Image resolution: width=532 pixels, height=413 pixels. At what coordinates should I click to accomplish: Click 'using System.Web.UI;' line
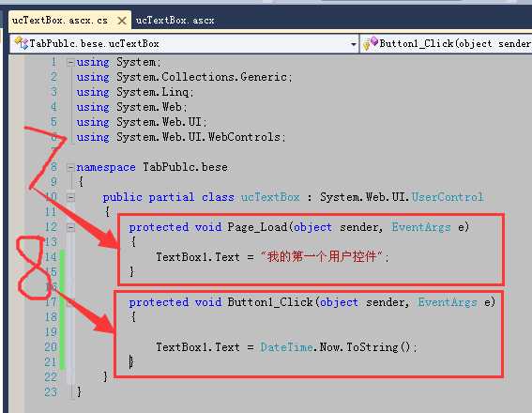point(142,122)
